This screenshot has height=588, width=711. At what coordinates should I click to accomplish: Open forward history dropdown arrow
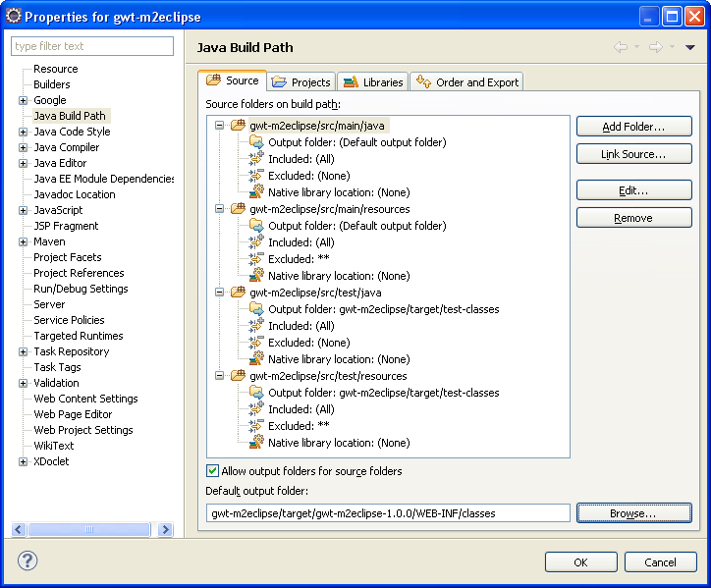coord(672,47)
